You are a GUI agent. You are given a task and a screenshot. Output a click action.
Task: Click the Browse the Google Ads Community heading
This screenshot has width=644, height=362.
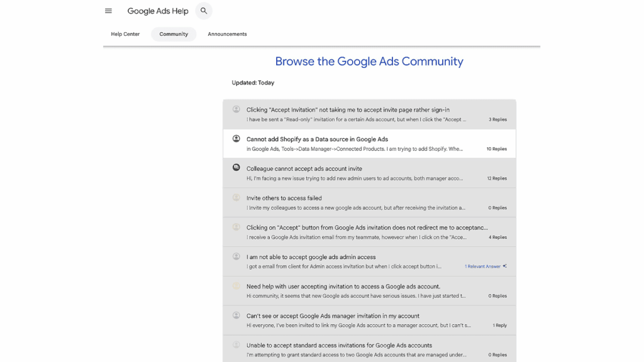[x=369, y=61]
